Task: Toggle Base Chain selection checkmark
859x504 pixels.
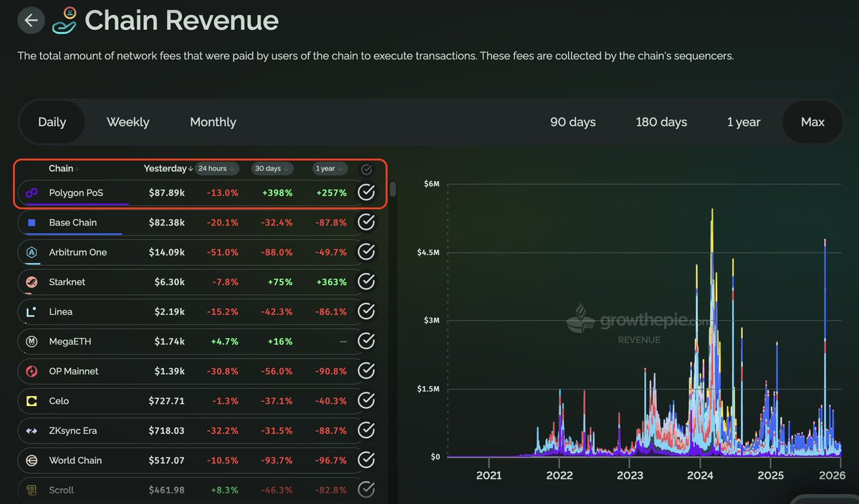Action: click(366, 222)
